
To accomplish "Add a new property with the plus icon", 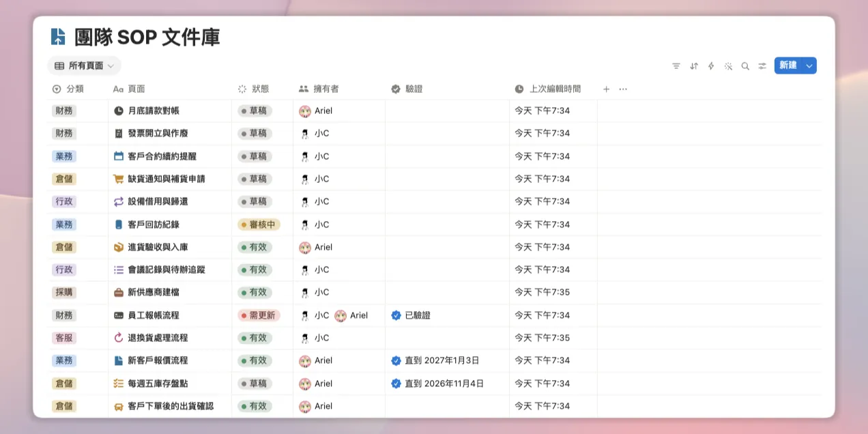I will [x=606, y=89].
